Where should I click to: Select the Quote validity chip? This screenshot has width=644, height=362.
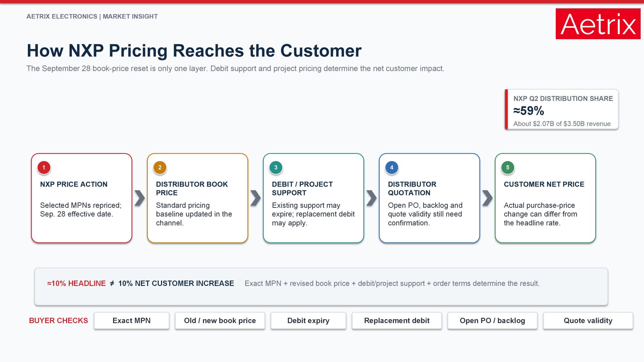(x=588, y=321)
